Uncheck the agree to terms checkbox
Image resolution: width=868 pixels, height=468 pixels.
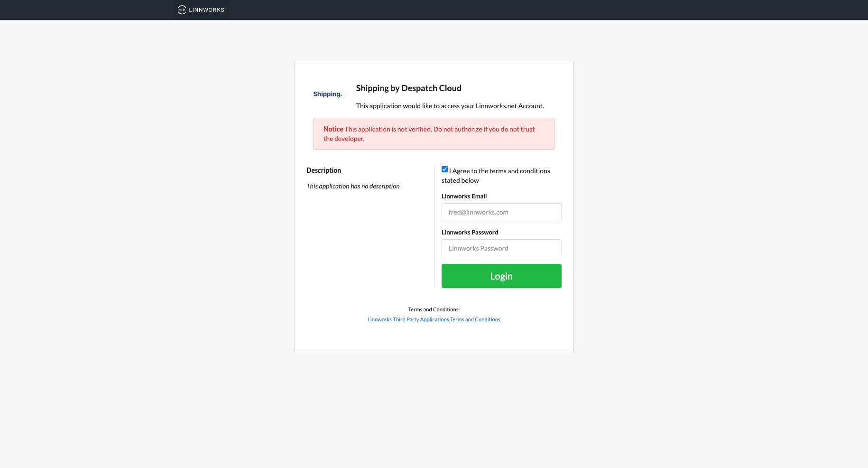(x=444, y=169)
